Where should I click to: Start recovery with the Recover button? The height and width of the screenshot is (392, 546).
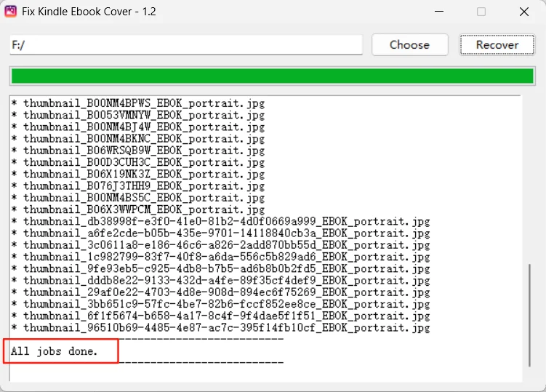[497, 44]
